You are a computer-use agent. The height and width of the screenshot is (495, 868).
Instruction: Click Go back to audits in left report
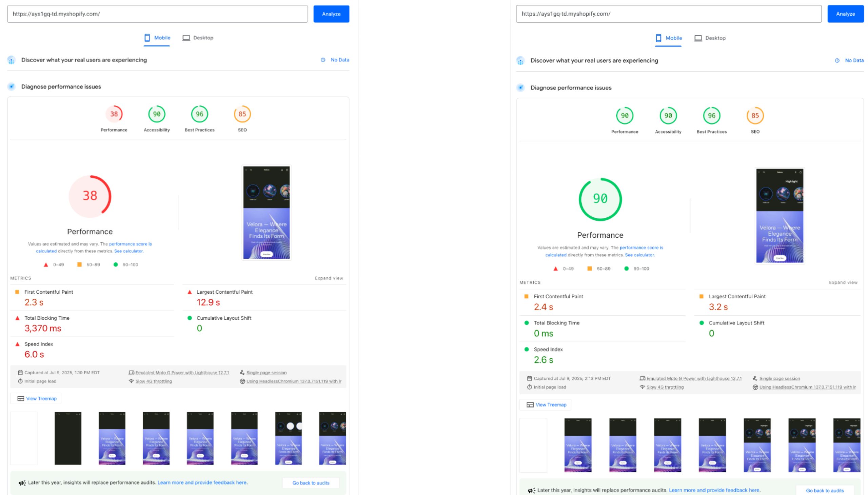[311, 483]
